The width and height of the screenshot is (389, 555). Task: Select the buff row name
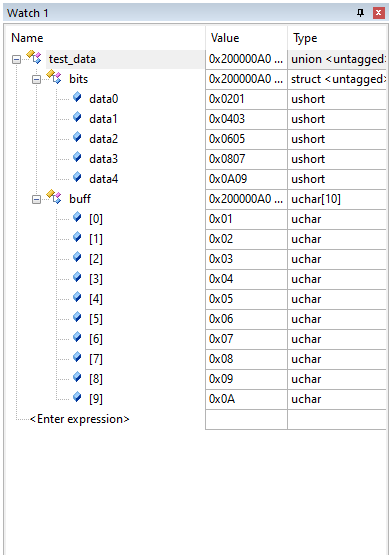[x=80, y=199]
